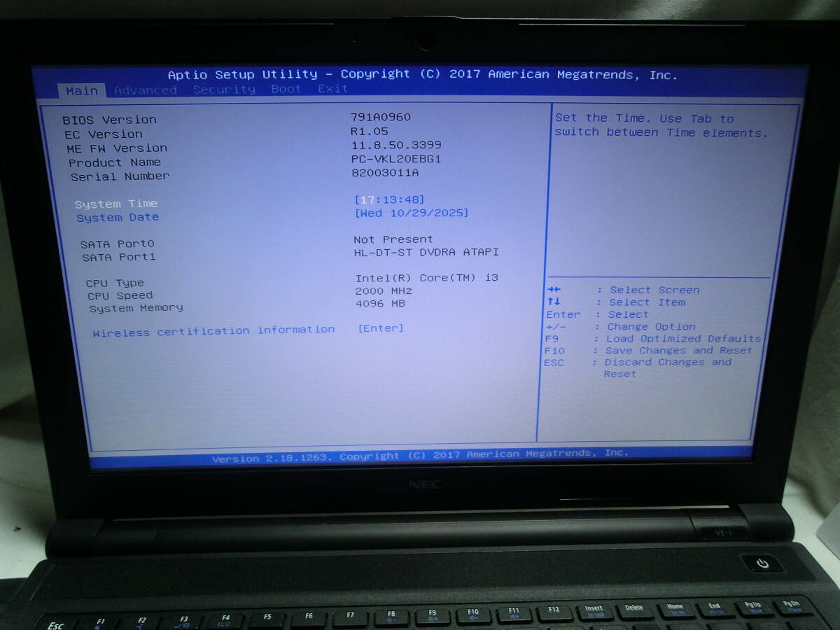Click BIOS version value 791A0960
This screenshot has height=630, width=840.
(381, 117)
